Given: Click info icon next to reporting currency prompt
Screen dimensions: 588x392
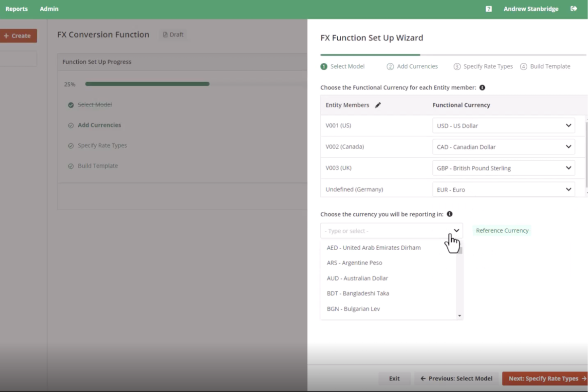Looking at the screenshot, I should [x=450, y=214].
